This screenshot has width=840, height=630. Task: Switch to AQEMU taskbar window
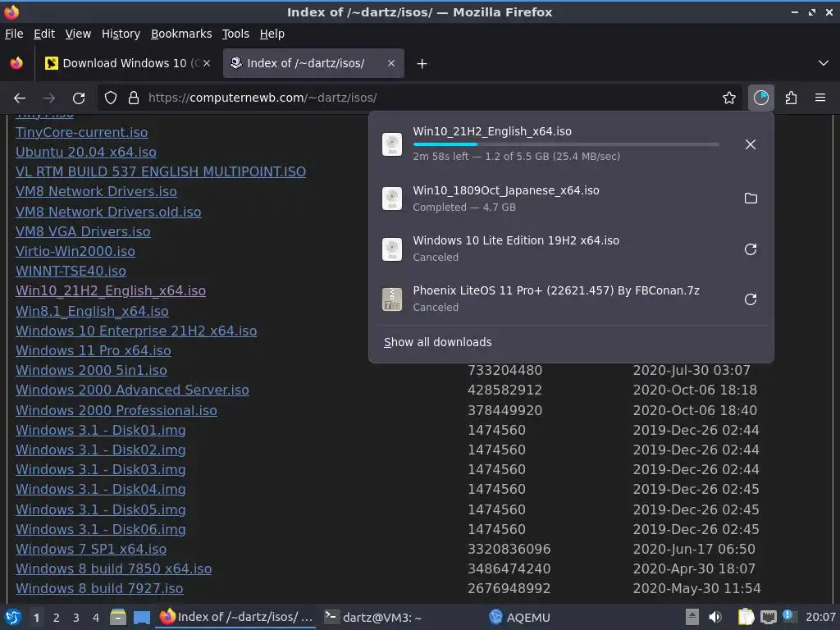point(519,618)
